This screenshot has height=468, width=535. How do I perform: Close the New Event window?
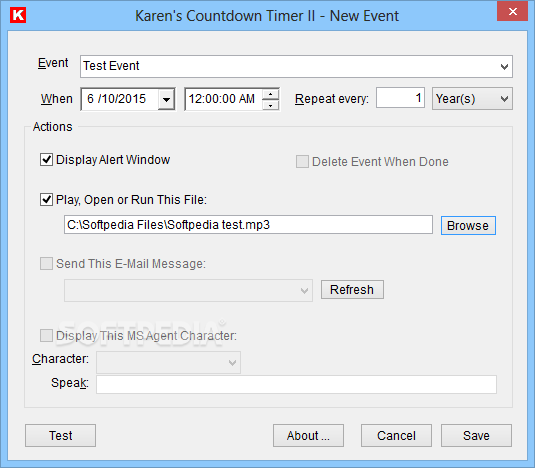(512, 12)
